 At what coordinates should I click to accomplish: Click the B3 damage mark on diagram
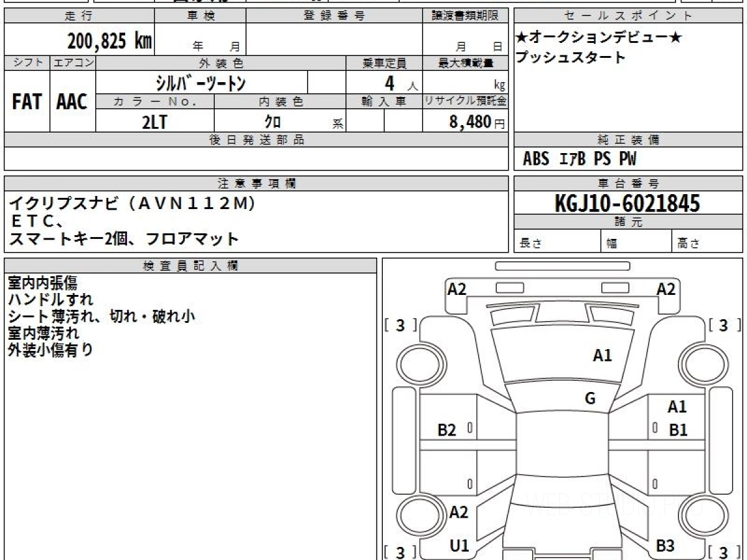[665, 546]
